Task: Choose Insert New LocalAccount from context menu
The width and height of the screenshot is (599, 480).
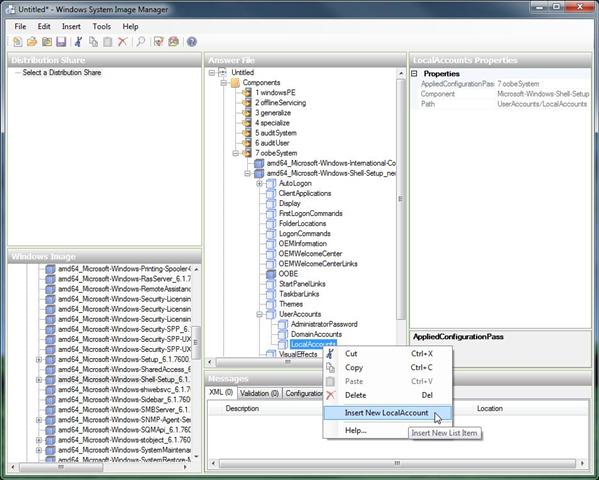Action: pos(388,413)
